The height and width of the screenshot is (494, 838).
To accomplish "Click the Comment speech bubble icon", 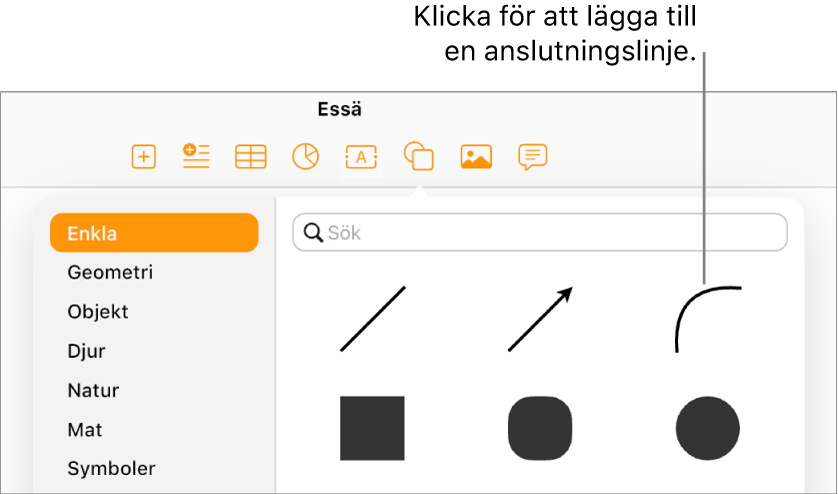I will tap(533, 157).
